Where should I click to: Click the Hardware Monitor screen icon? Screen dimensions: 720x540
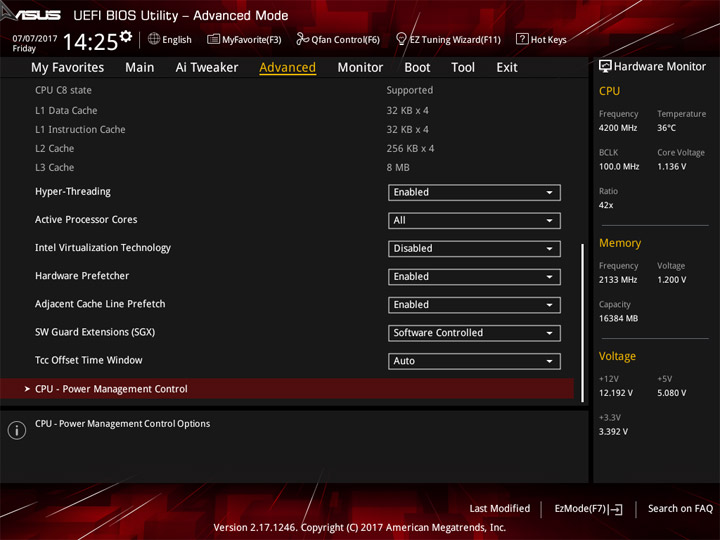pyautogui.click(x=605, y=67)
